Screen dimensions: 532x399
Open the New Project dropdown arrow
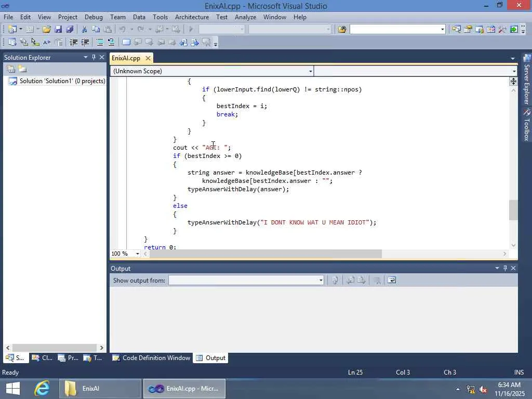click(21, 29)
